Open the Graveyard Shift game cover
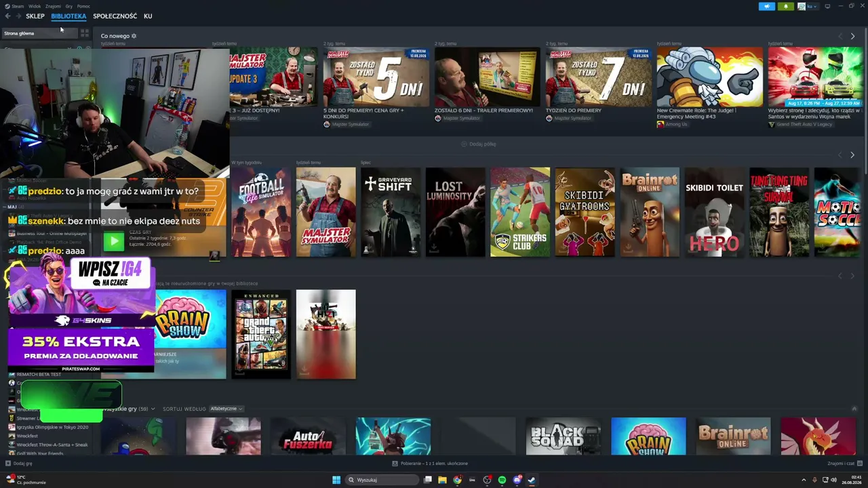The image size is (868, 488). 391,212
